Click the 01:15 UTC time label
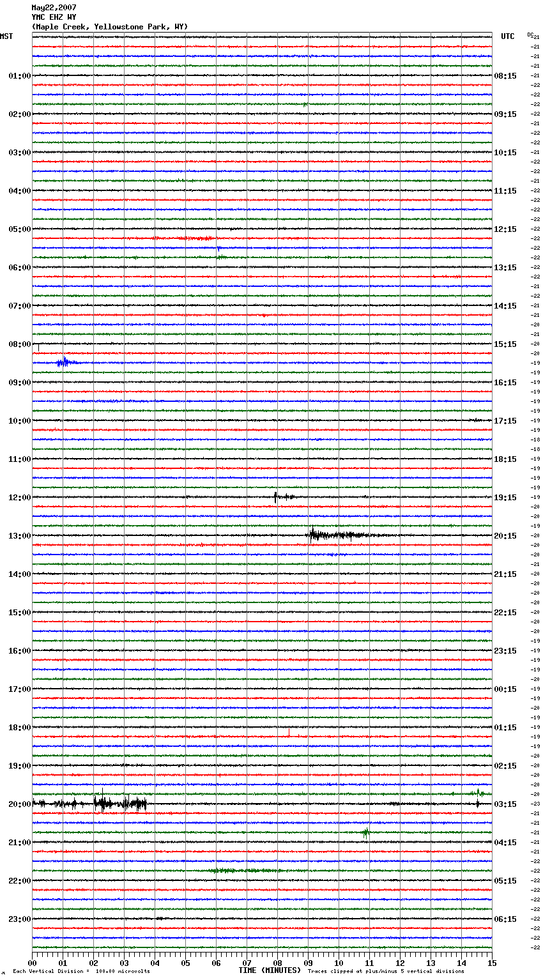This screenshot has height=980, width=543. click(x=505, y=728)
